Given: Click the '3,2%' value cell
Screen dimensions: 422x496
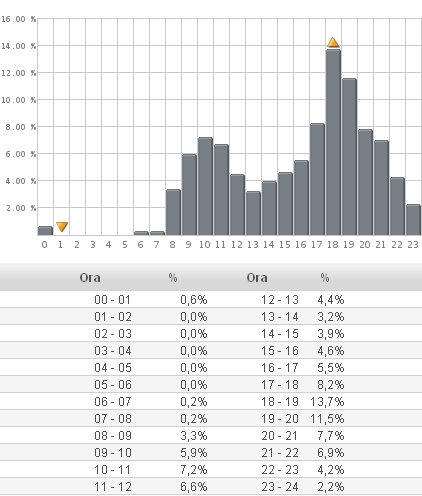Looking at the screenshot, I should (331, 317).
